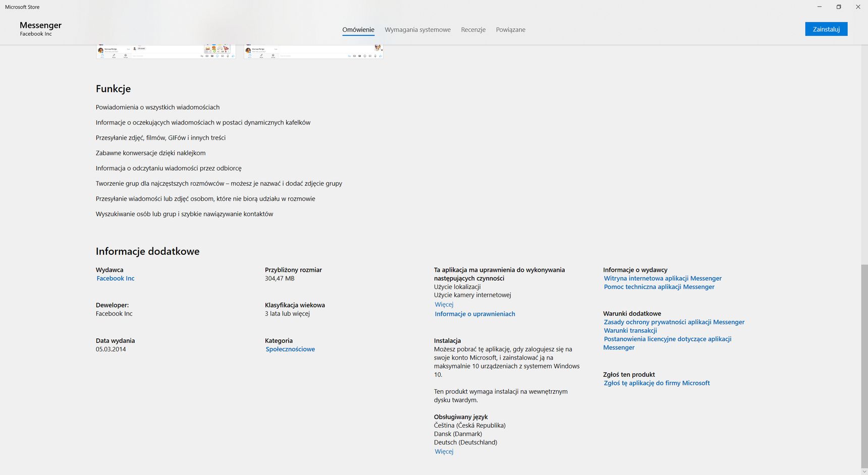Click Informacja o odczytaniu wiadomości line
Viewport: 868px width, 475px height.
point(169,168)
